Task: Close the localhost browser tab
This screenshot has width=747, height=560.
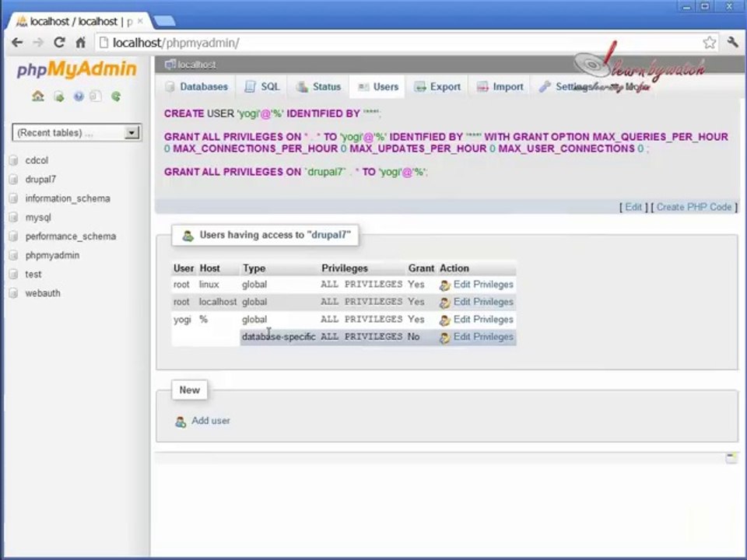Action: (140, 22)
